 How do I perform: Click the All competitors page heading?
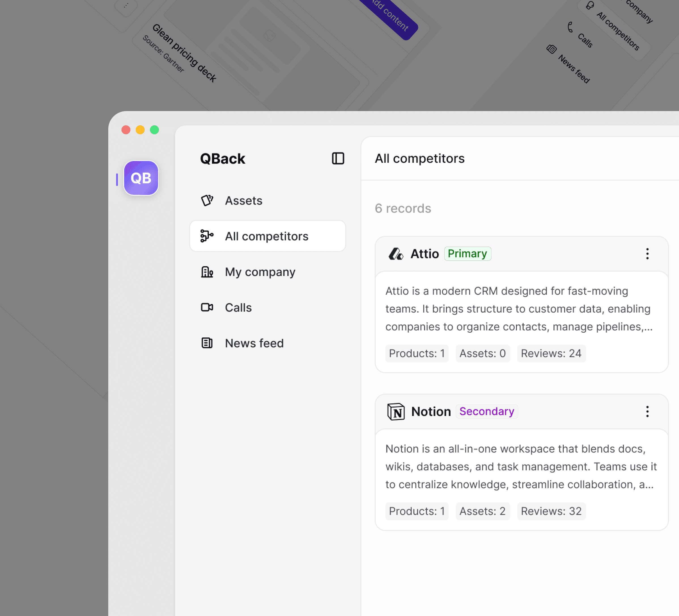tap(420, 158)
